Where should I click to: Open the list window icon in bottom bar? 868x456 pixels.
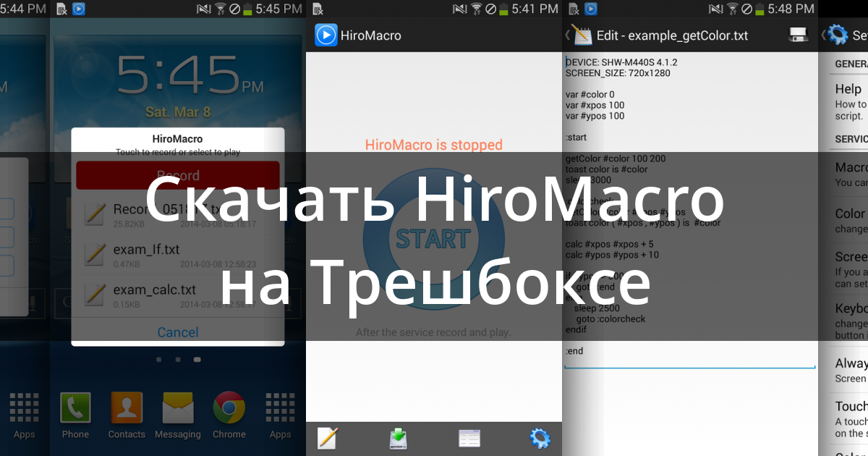[x=469, y=439]
